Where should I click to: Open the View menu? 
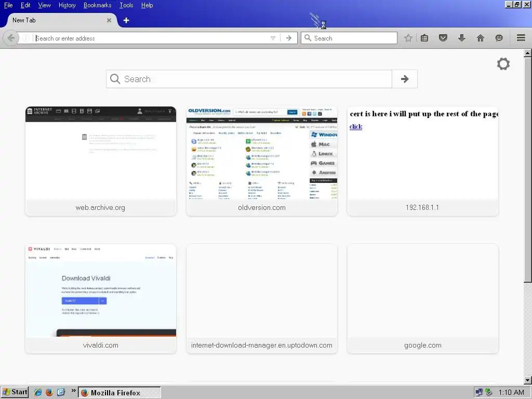click(45, 5)
